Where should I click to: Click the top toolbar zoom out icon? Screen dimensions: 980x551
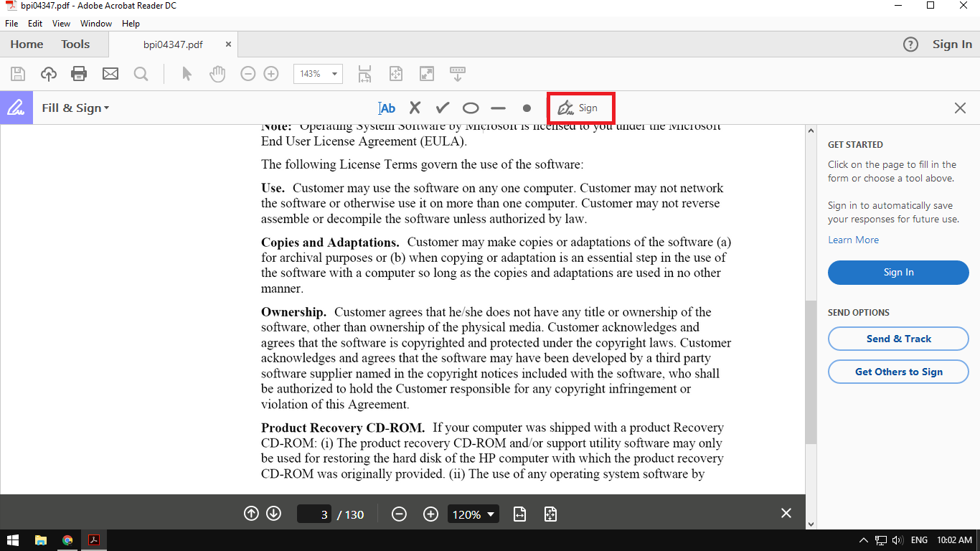click(x=248, y=73)
